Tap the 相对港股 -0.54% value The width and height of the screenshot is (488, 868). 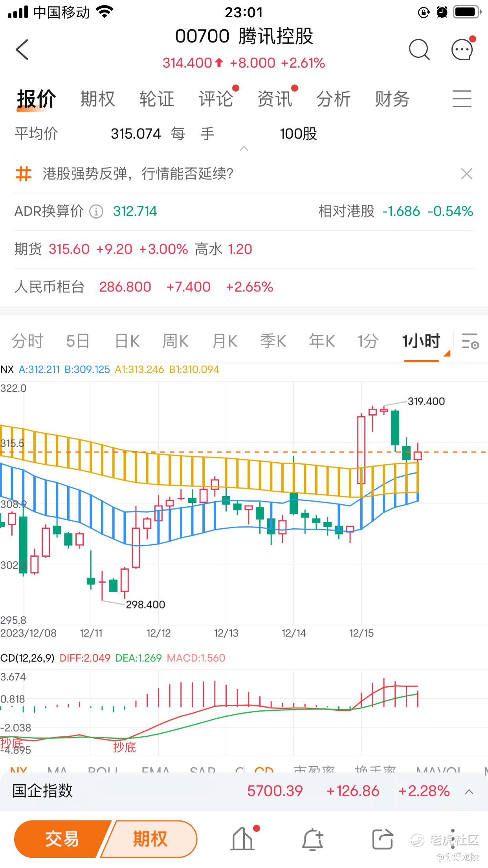pos(450,211)
